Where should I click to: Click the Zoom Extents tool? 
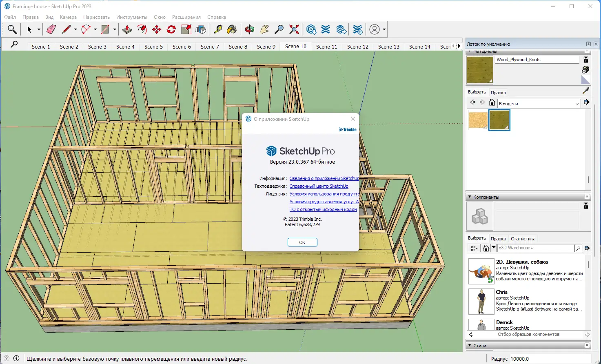pyautogui.click(x=294, y=29)
